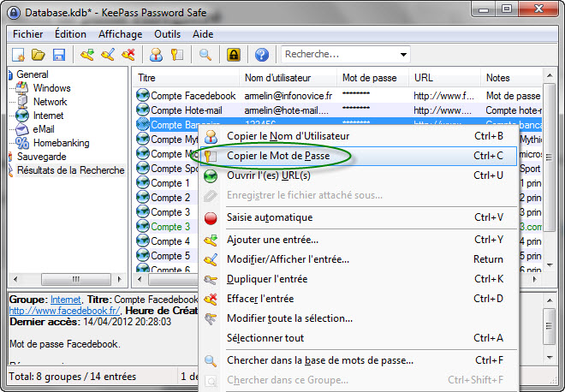The width and height of the screenshot is (565, 392).
Task: Click the globe icon beside Compte 5
Action: coord(143,255)
